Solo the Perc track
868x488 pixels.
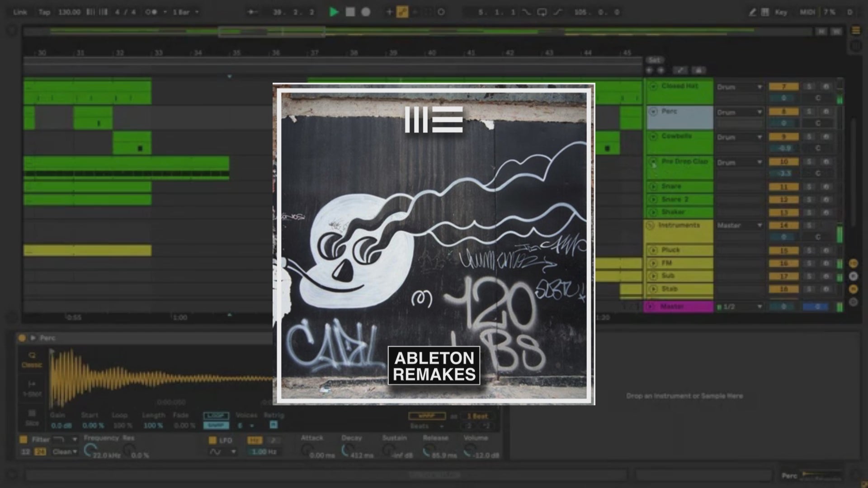tap(809, 112)
